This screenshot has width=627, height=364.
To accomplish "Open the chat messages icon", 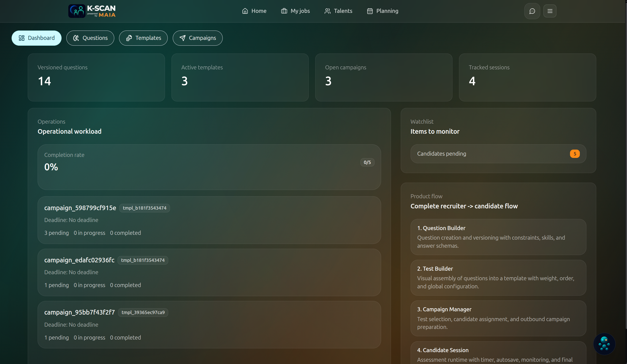I will pos(532,11).
